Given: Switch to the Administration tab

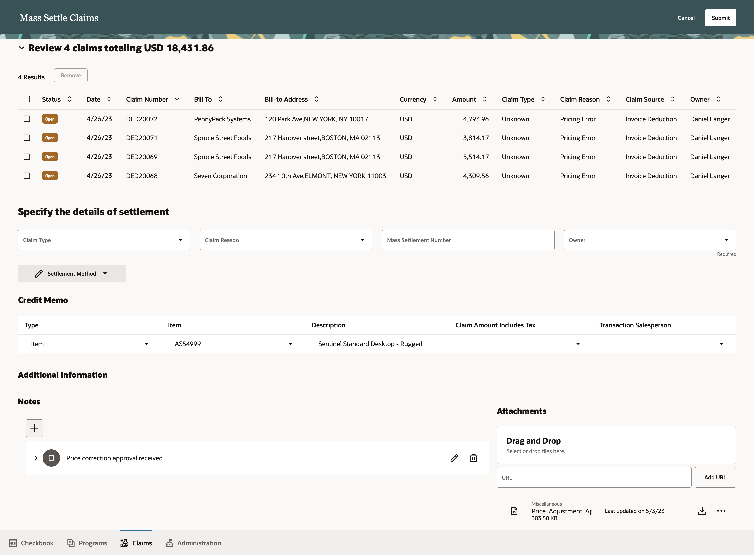Looking at the screenshot, I should [193, 543].
